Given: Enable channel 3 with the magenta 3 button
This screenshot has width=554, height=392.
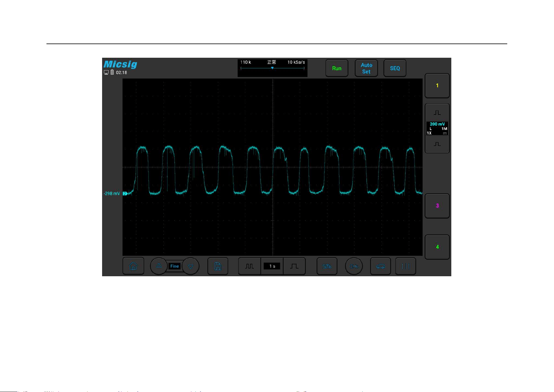Looking at the screenshot, I should 437,206.
